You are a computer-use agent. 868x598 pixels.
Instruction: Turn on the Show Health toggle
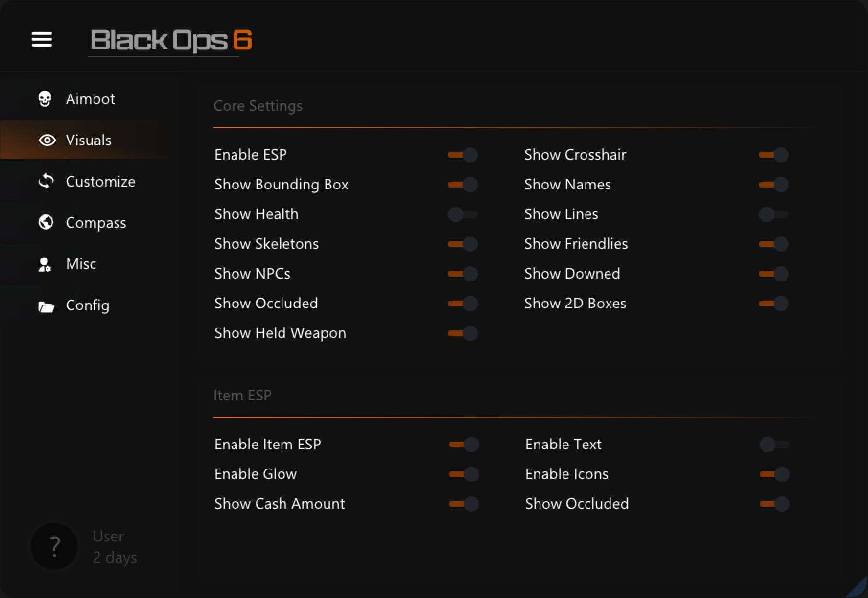click(x=462, y=214)
